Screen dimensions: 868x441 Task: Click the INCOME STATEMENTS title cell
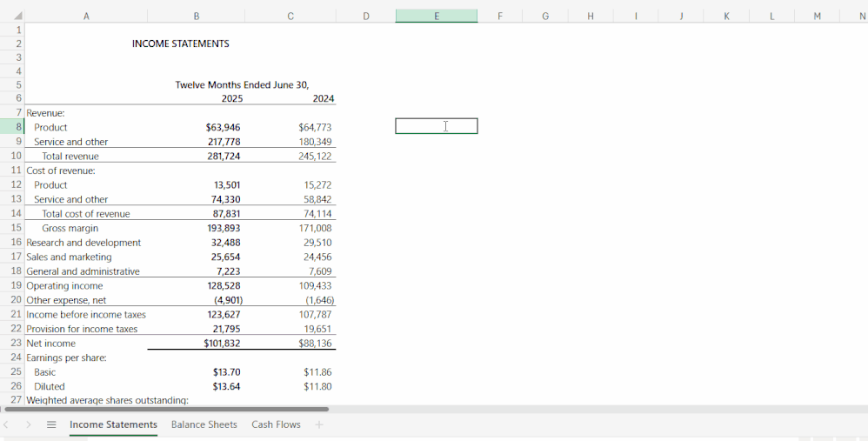click(x=180, y=43)
